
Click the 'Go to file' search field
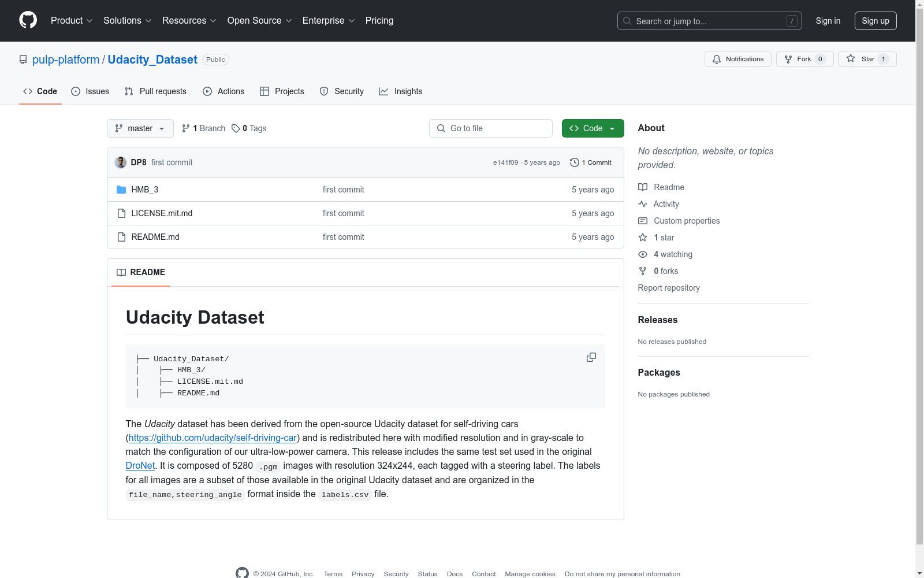pyautogui.click(x=491, y=128)
